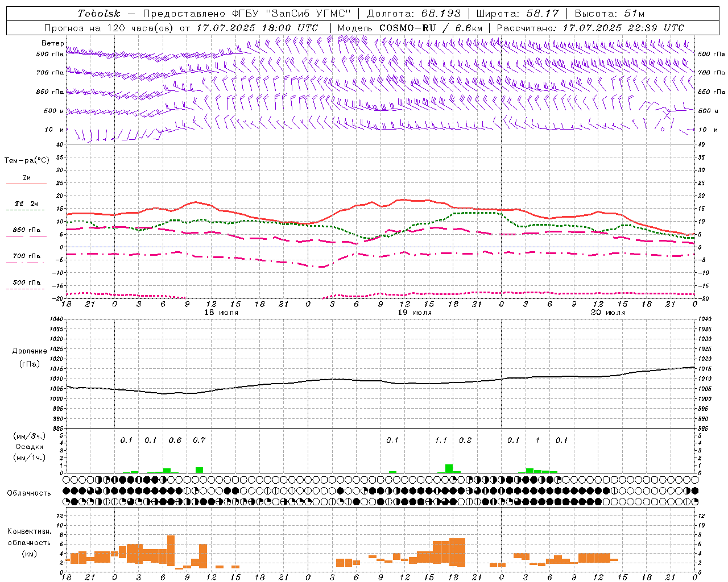This screenshot has width=728, height=582.
Task: Click the 'Облачность' cloud cover label
Action: point(29,493)
